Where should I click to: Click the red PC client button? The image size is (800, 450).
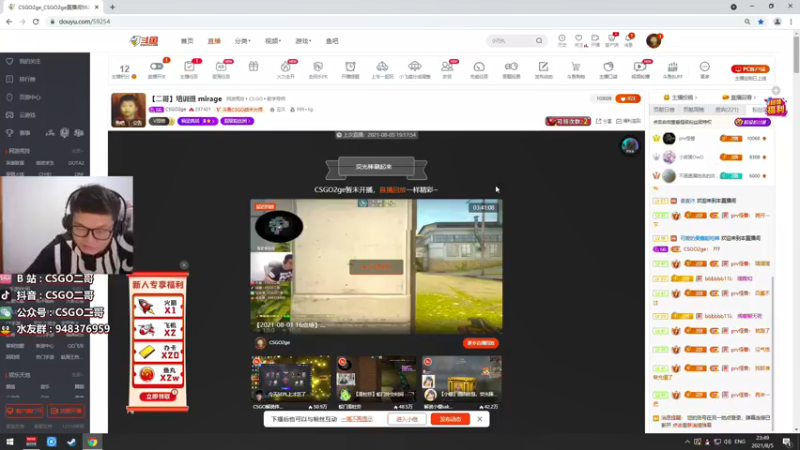coord(750,69)
